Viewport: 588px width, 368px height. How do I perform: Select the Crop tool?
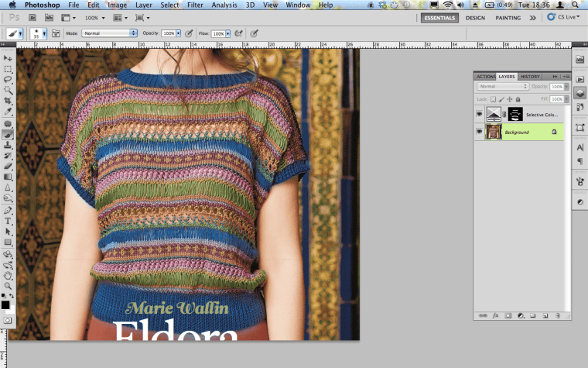[8, 101]
